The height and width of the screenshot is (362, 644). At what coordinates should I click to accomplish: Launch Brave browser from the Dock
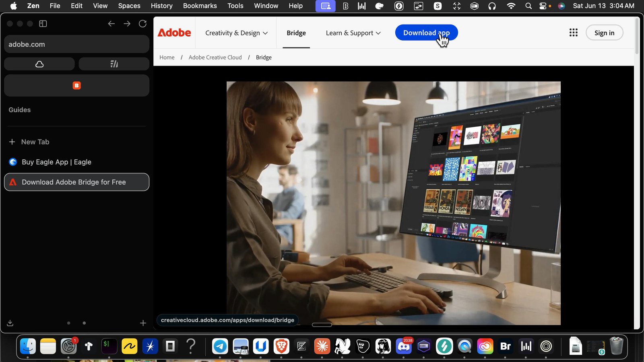(281, 346)
